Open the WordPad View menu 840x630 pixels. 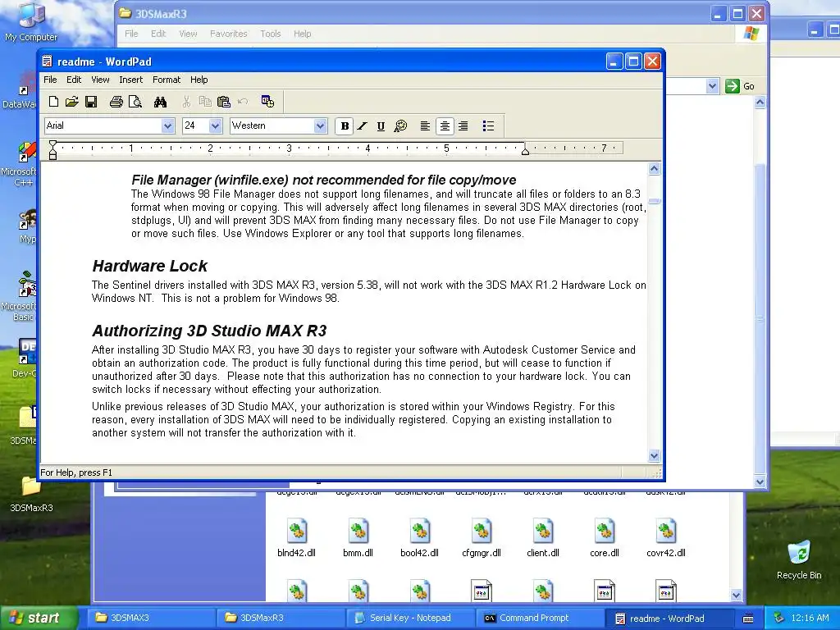click(100, 80)
